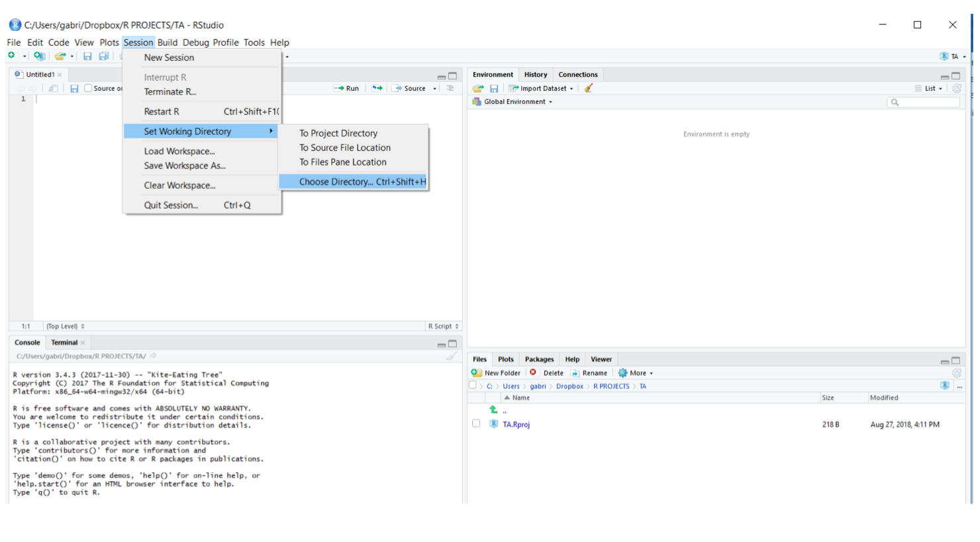Click the Run button in editor
Viewport: 980px width, 542px height.
pyautogui.click(x=347, y=88)
